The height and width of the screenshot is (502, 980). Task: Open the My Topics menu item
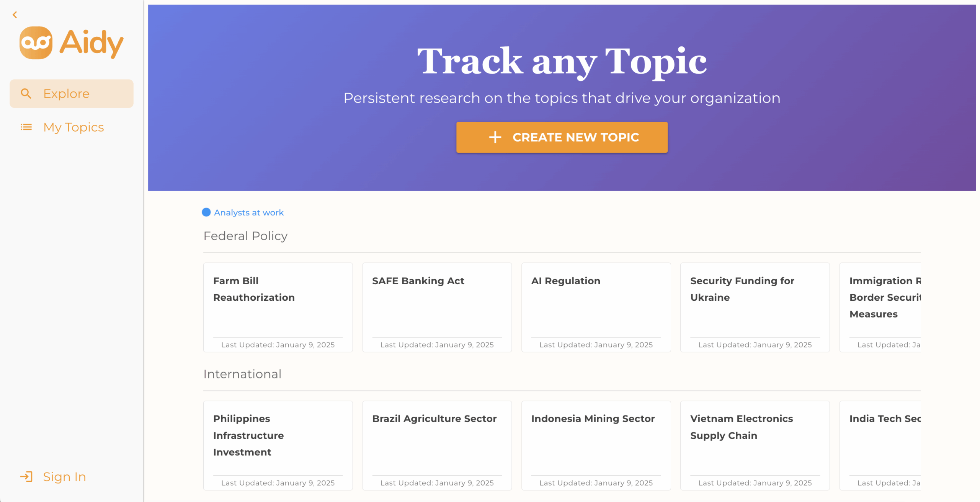72,127
